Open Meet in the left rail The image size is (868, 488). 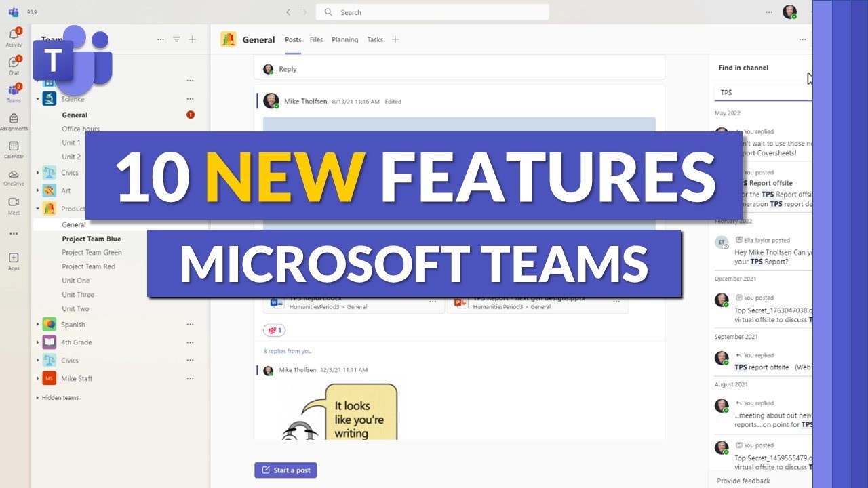pyautogui.click(x=14, y=205)
